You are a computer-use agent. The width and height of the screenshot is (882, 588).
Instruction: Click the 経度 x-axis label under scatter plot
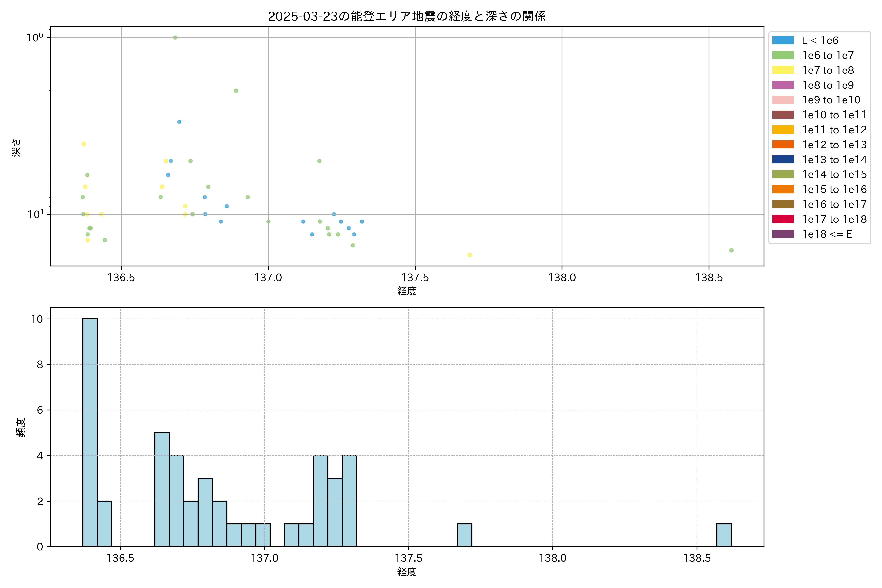(407, 291)
